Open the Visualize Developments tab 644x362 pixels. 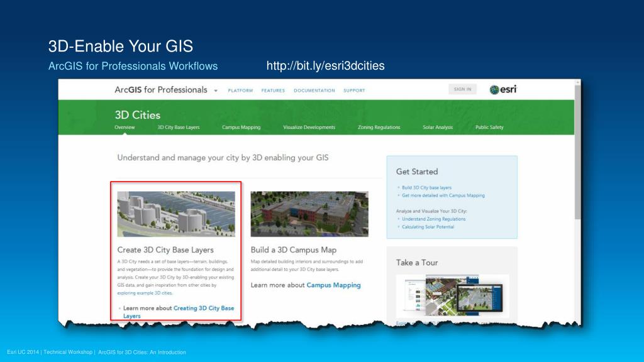309,127
